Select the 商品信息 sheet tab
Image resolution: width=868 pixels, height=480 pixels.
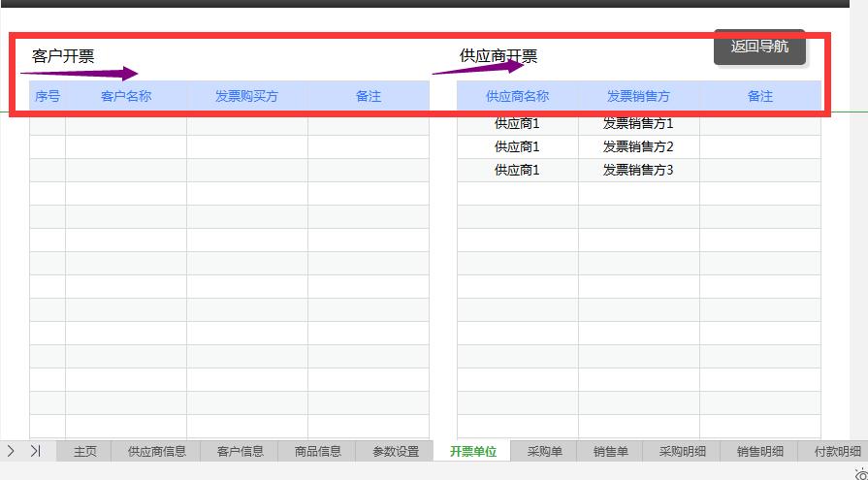[318, 452]
